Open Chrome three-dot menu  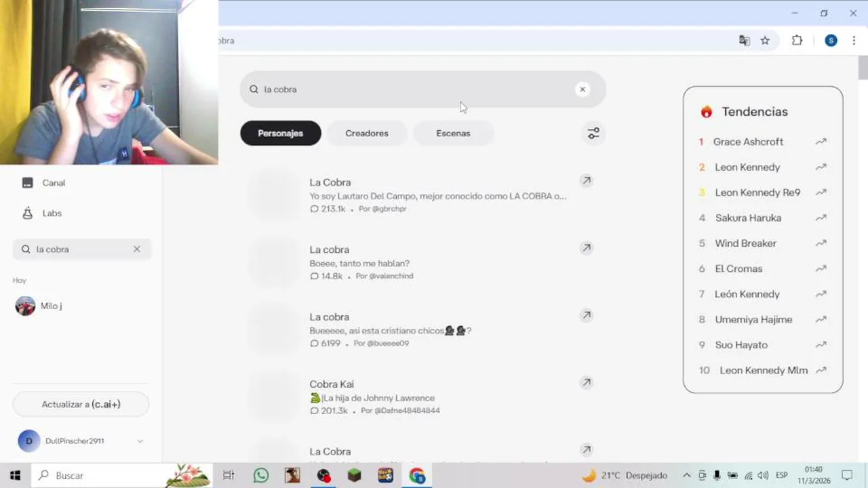pos(854,41)
